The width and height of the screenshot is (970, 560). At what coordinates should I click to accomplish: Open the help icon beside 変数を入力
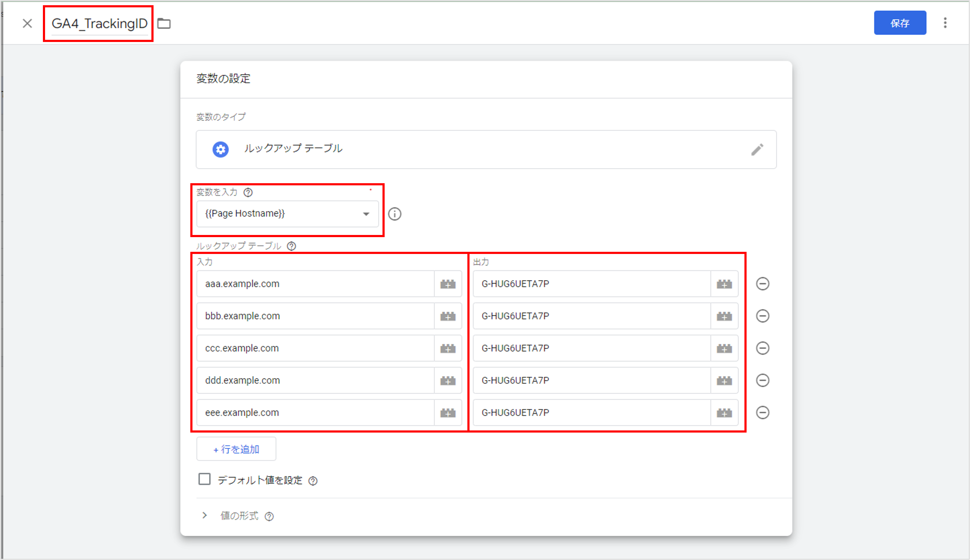tap(248, 192)
